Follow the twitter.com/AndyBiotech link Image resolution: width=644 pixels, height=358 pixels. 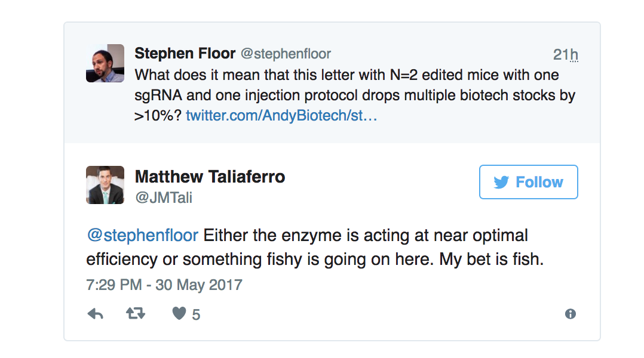click(x=281, y=115)
